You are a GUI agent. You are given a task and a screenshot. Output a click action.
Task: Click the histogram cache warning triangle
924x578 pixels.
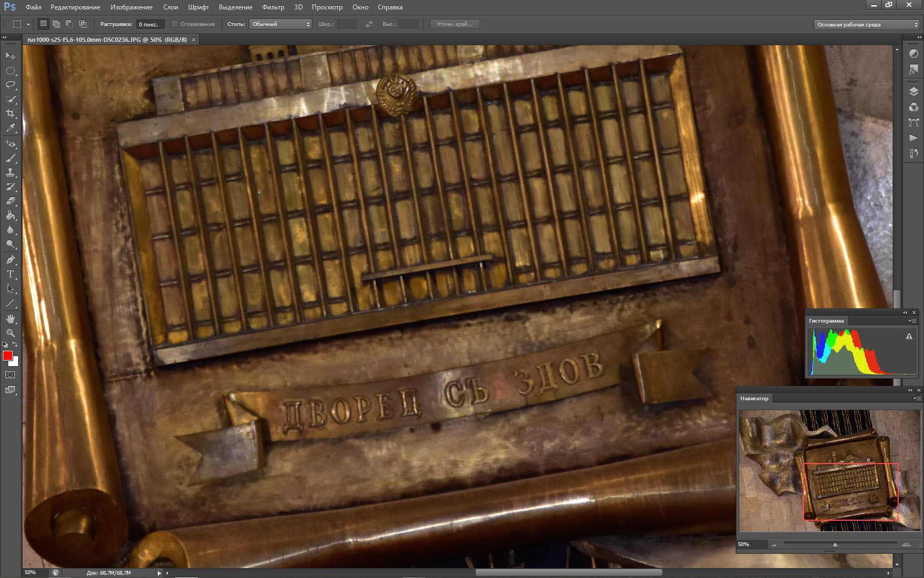click(909, 336)
